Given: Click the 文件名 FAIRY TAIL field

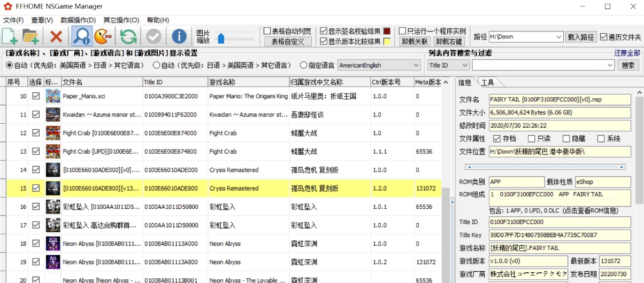Looking at the screenshot, I should tap(559, 100).
